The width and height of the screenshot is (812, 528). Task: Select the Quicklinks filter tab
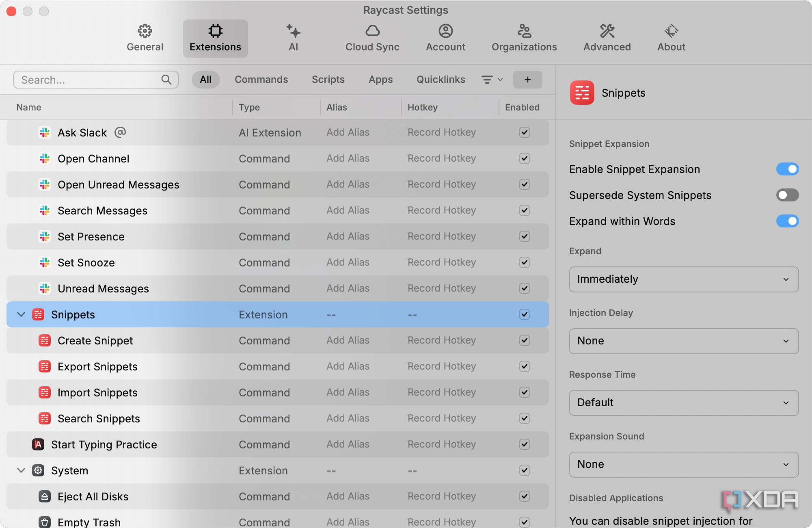tap(441, 80)
